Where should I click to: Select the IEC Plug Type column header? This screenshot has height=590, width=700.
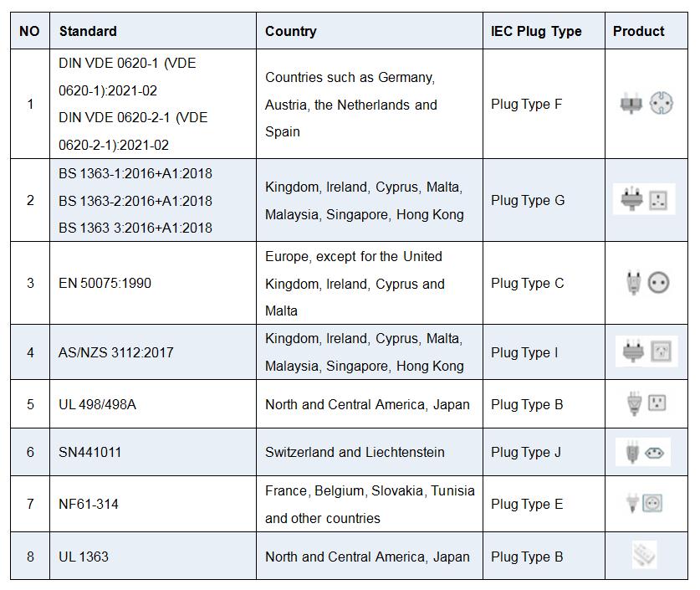point(536,31)
